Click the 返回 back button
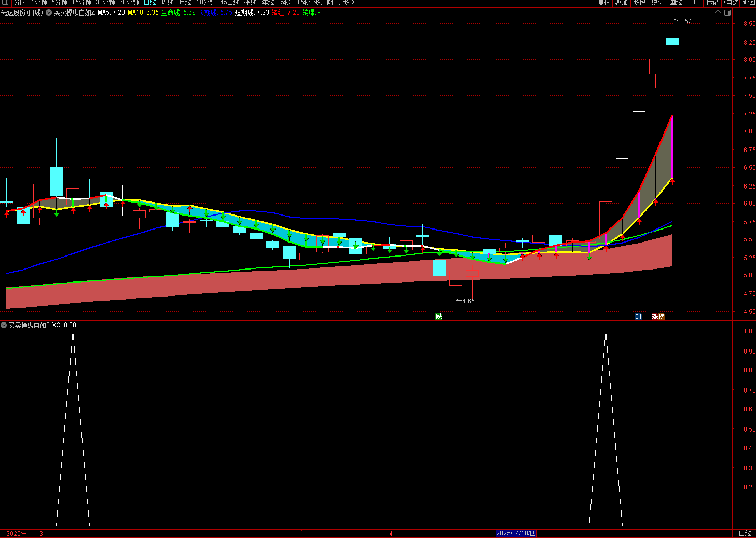Viewport: 756px width, 538px height. 749,3
